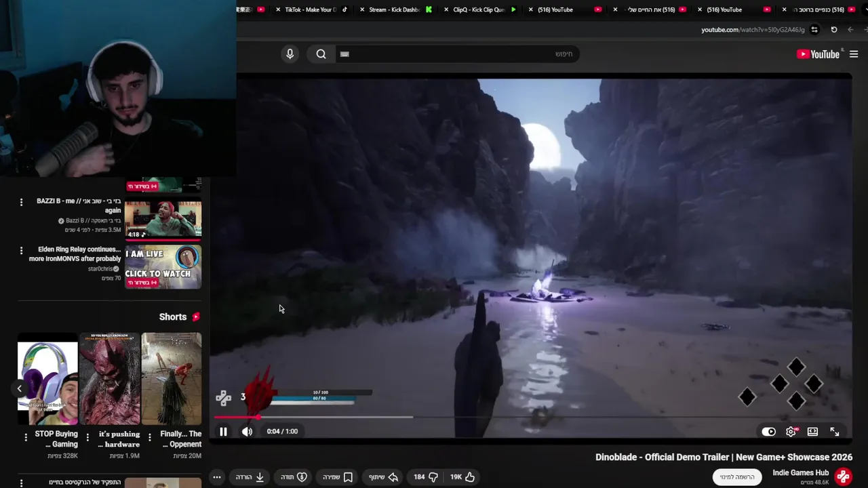Viewport: 868px width, 488px height.
Task: Open the player settings gear
Action: pos(791,432)
